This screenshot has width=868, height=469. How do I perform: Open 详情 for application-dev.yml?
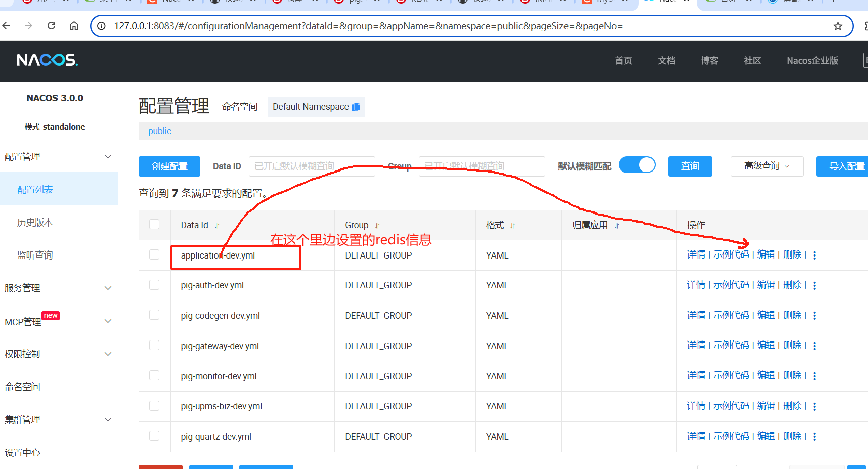[x=696, y=254]
